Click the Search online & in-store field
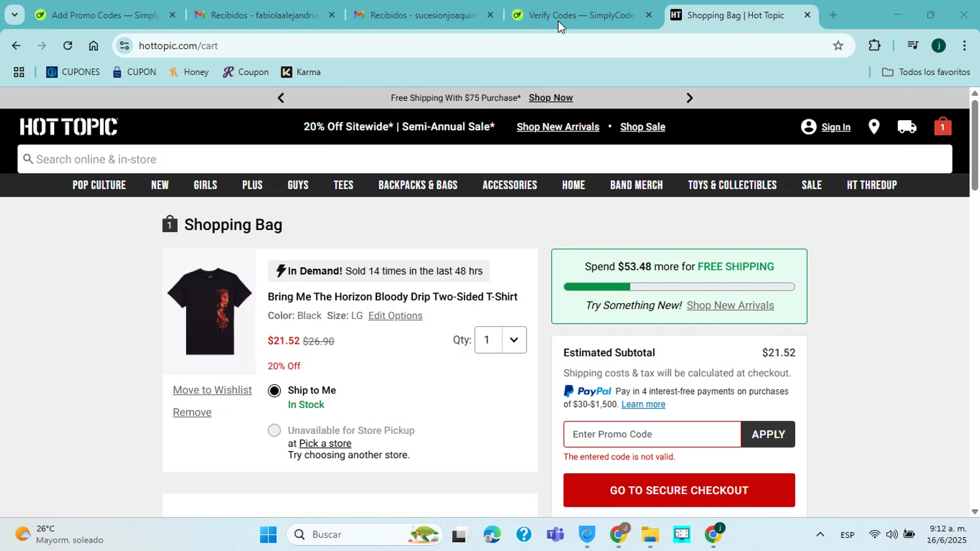980x551 pixels. [485, 159]
